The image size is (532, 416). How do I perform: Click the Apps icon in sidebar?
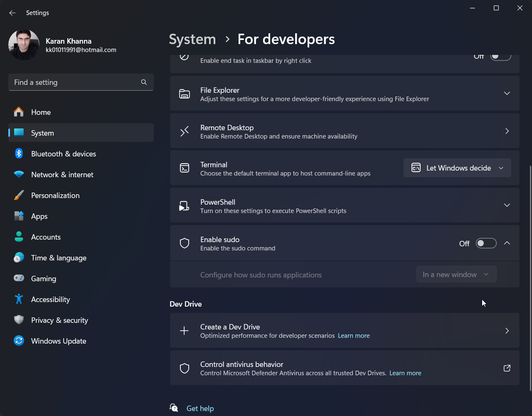(x=19, y=216)
